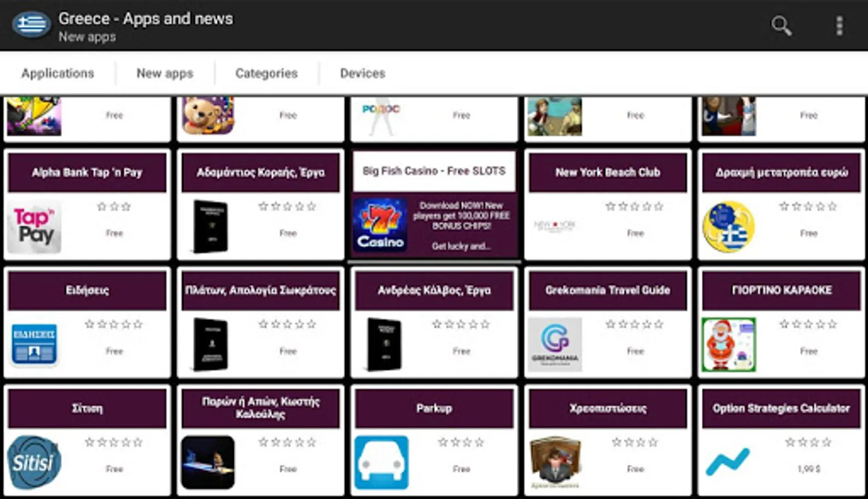This screenshot has height=499, width=868.
Task: Switch to the Applications tab
Action: (x=58, y=73)
